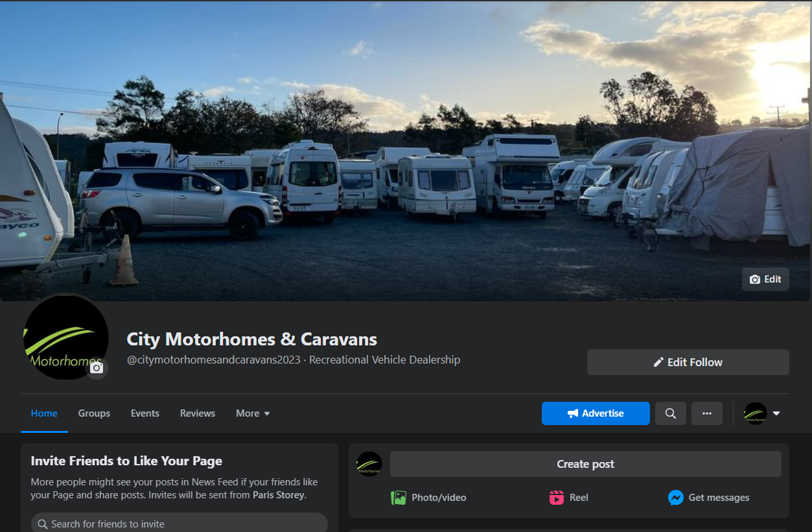Expand the More tab dropdown

click(253, 413)
